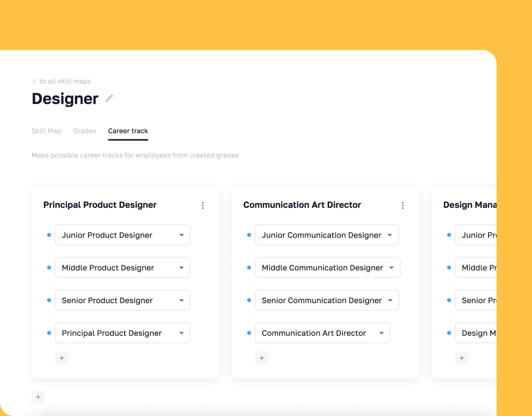The width and height of the screenshot is (532, 416).
Task: Switch to the Skill Map tab
Action: point(46,131)
